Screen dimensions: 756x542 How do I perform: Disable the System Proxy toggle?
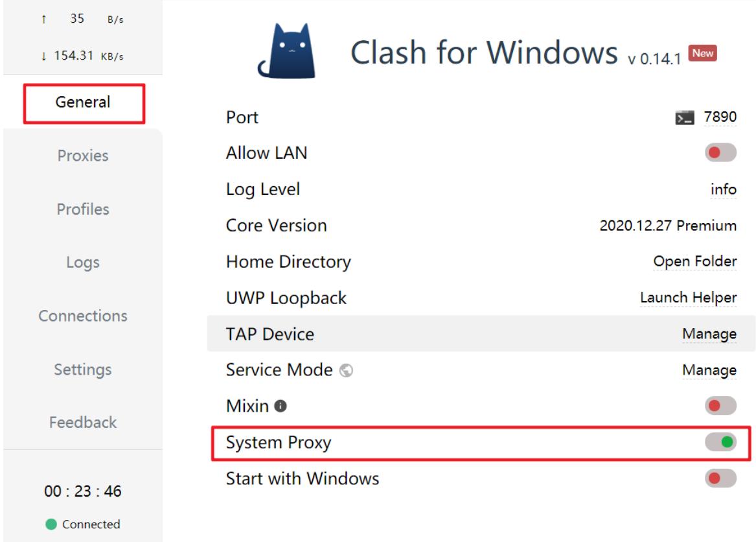[720, 442]
